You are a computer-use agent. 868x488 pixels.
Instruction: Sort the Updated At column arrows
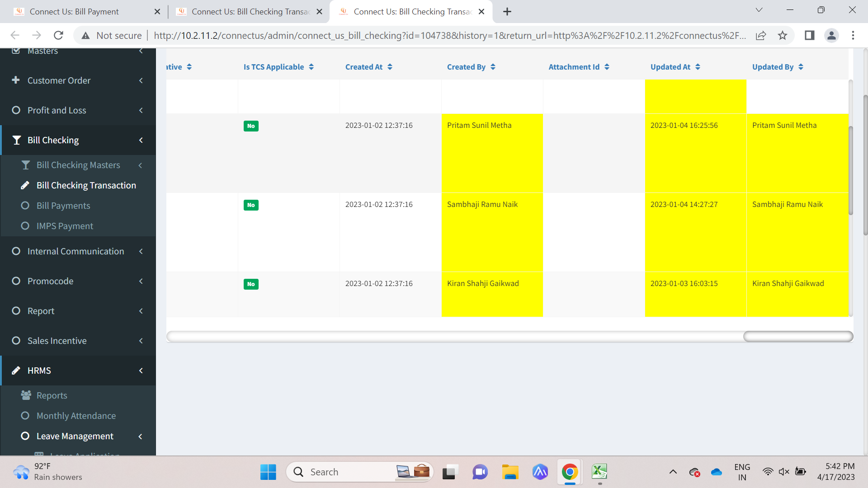(x=698, y=67)
